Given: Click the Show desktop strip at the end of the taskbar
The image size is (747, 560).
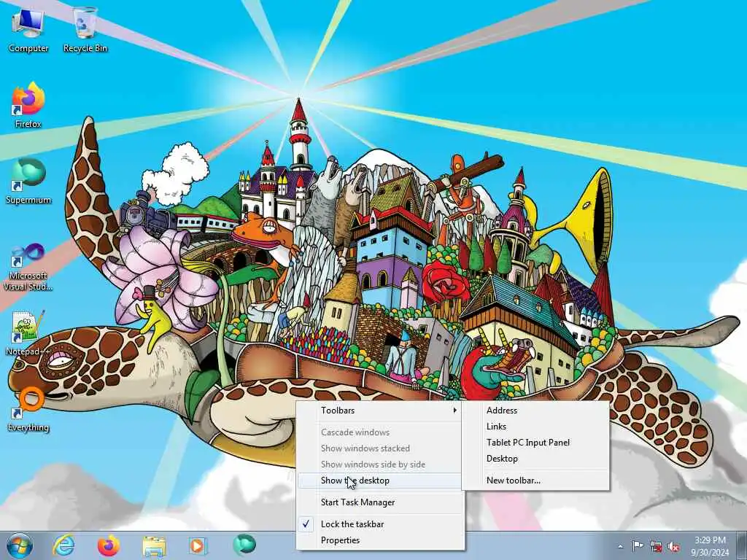Looking at the screenshot, I should 742,545.
